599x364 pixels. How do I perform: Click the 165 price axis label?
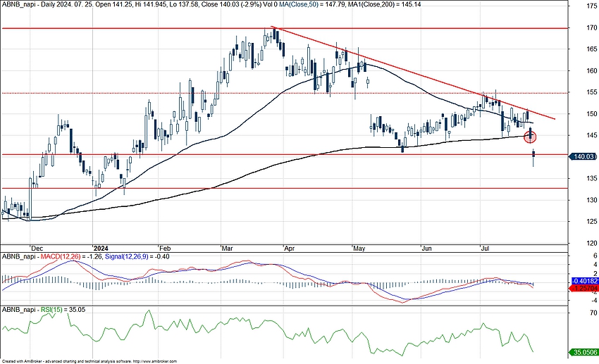[592, 49]
